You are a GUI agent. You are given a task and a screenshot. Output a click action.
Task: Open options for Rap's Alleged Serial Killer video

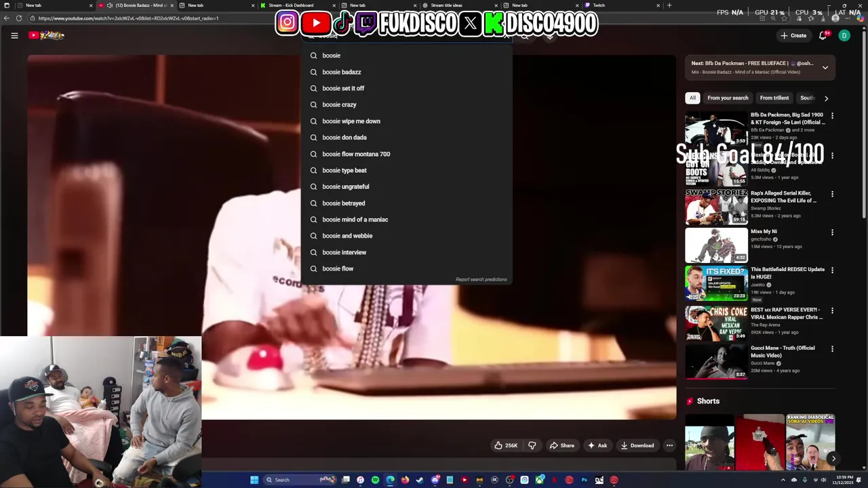coord(832,195)
